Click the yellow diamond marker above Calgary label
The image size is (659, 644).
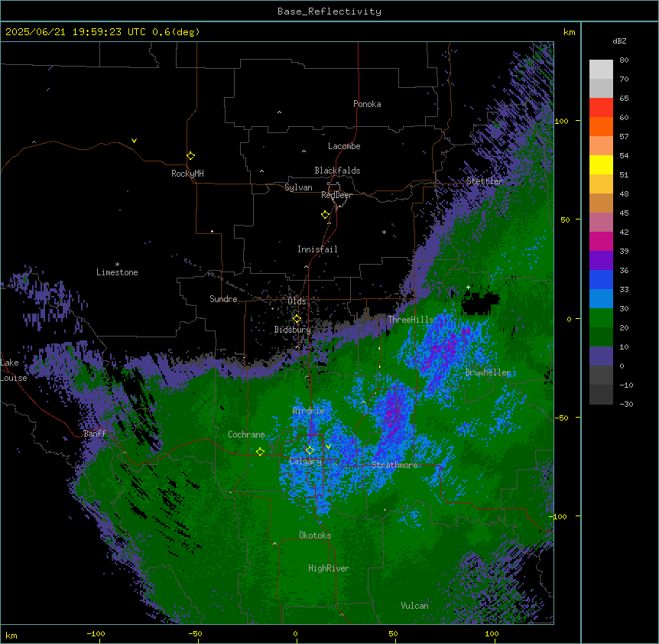tap(310, 450)
